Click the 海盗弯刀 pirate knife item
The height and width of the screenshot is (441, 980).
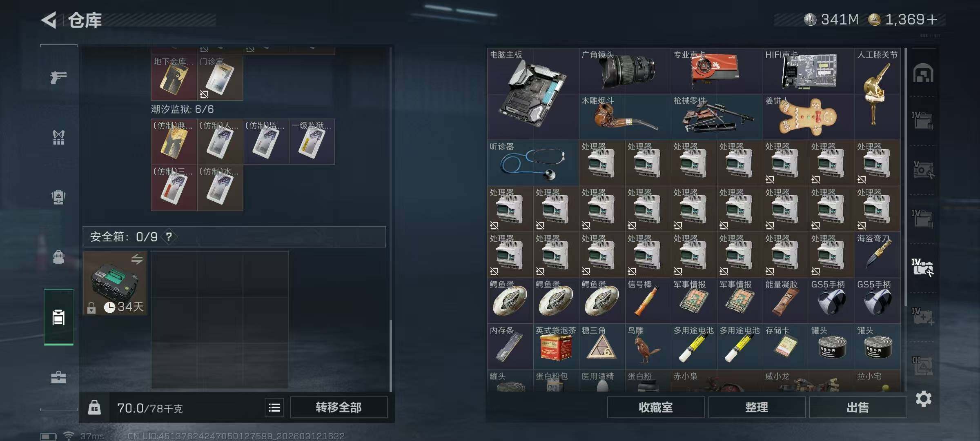(x=878, y=255)
